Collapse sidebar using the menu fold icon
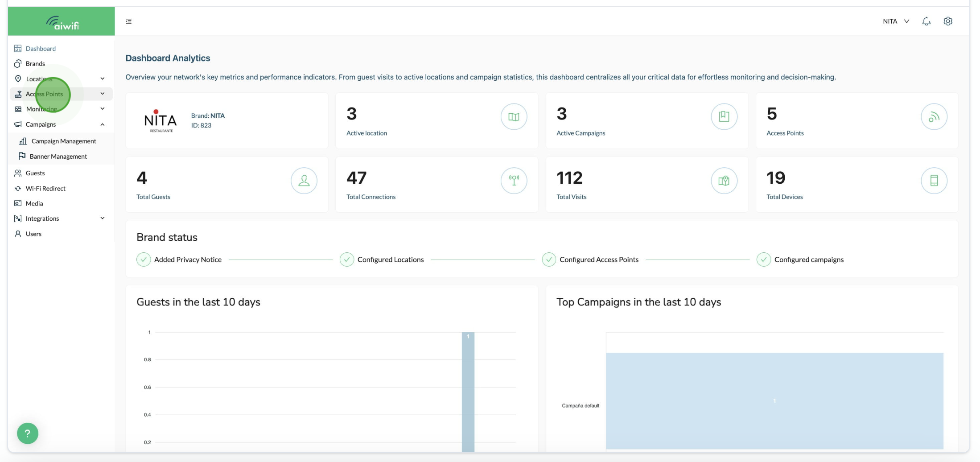 (128, 21)
